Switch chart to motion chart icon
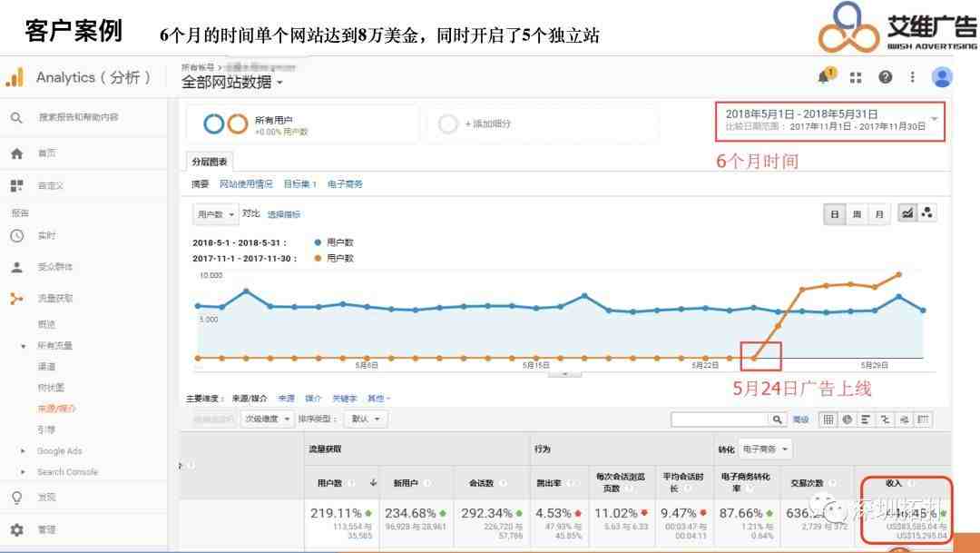The height and width of the screenshot is (553, 980). (926, 213)
